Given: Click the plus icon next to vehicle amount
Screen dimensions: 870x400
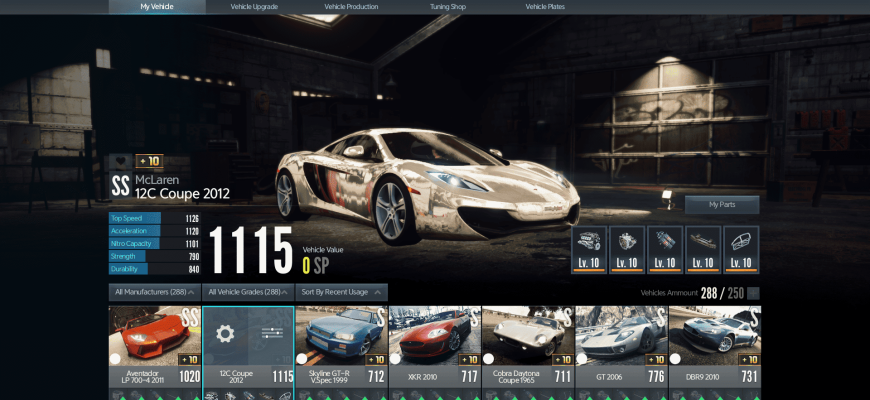Looking at the screenshot, I should [753, 293].
